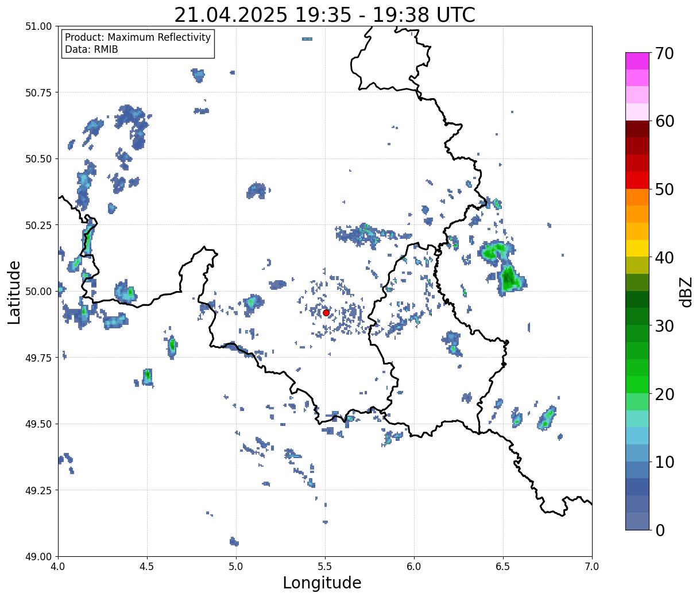The height and width of the screenshot is (597, 700).
Task: Click the colorbar tick label 50
Action: (x=664, y=189)
